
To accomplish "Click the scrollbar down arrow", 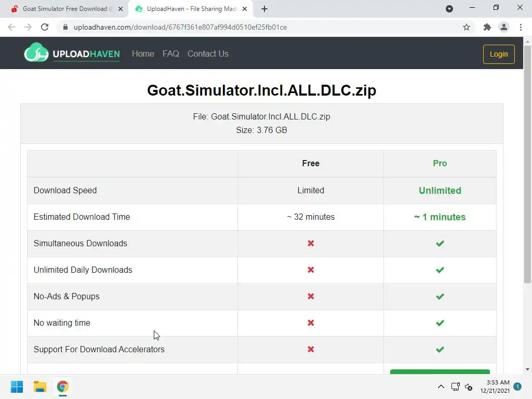I will (x=527, y=369).
